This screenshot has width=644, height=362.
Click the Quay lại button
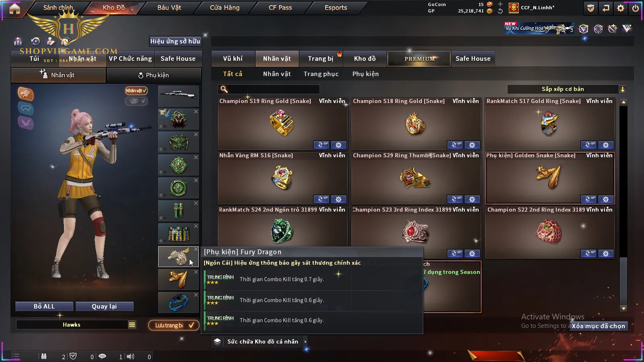tap(104, 306)
